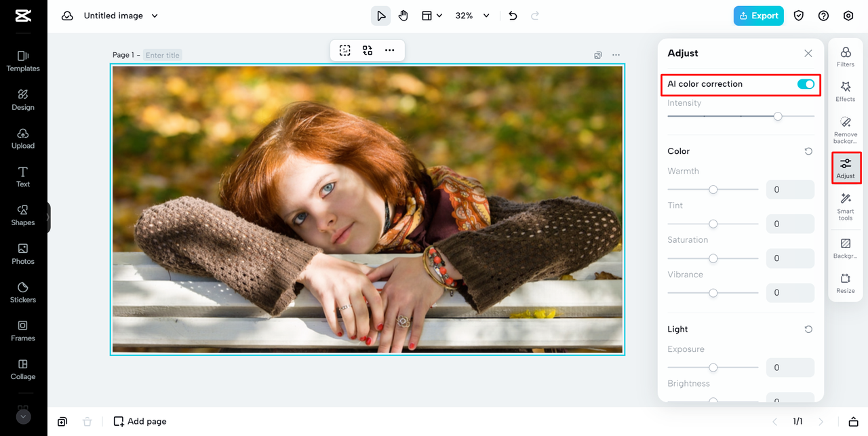Open the Shapes panel
Screen dimensions: 868x436
point(23,215)
